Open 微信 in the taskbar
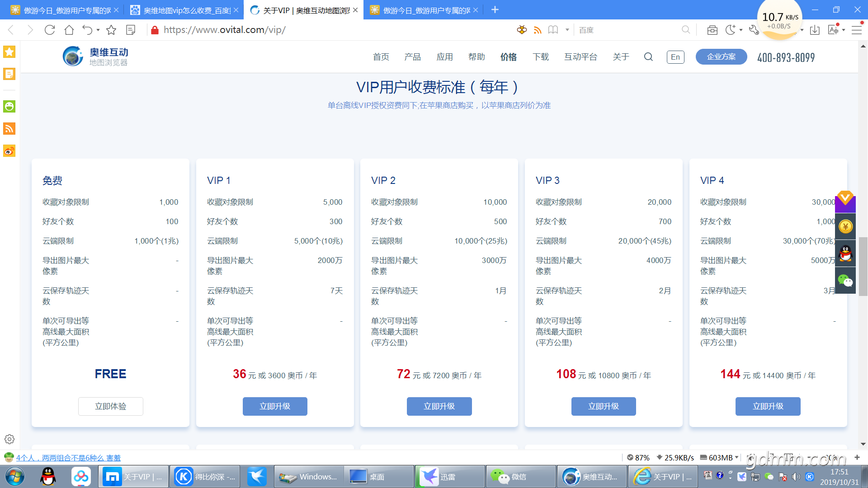Screen dimensions: 868x488 coord(520,477)
